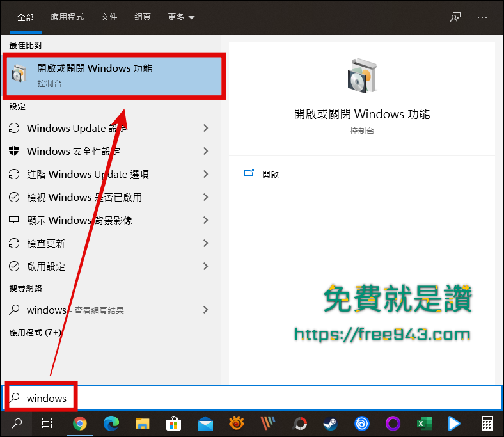The image size is (504, 437).
Task: Open the blue swirl Ubisoft icon
Action: [361, 424]
